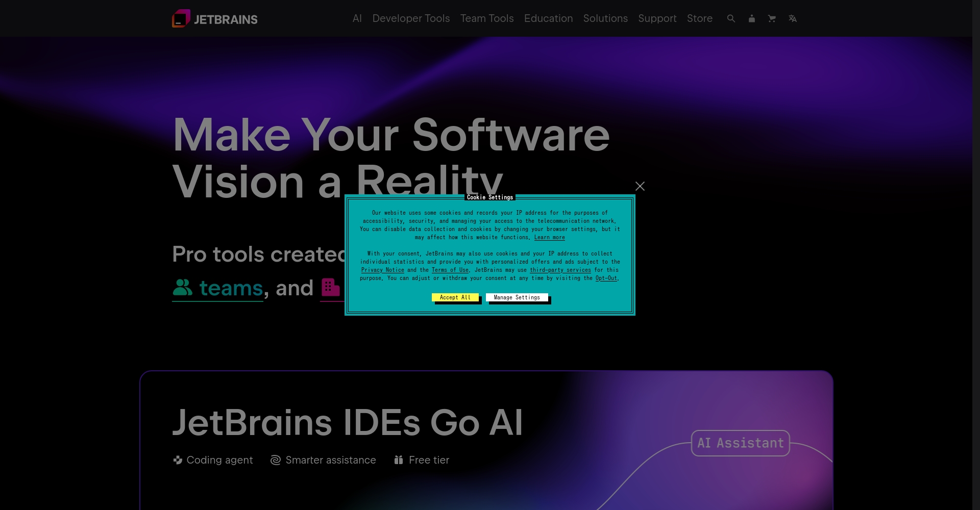This screenshot has height=510, width=980.
Task: Go to the Store menu item
Action: coord(700,18)
